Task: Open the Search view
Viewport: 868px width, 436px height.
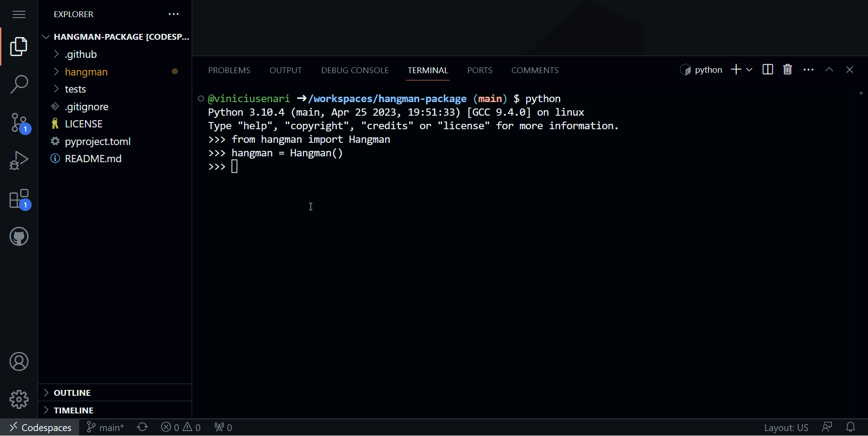Action: pyautogui.click(x=19, y=84)
